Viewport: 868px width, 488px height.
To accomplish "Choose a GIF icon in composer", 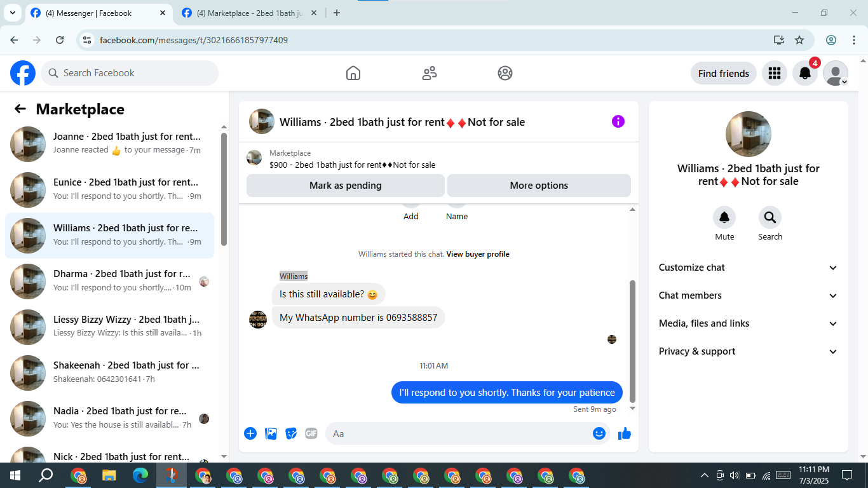I will [x=311, y=433].
